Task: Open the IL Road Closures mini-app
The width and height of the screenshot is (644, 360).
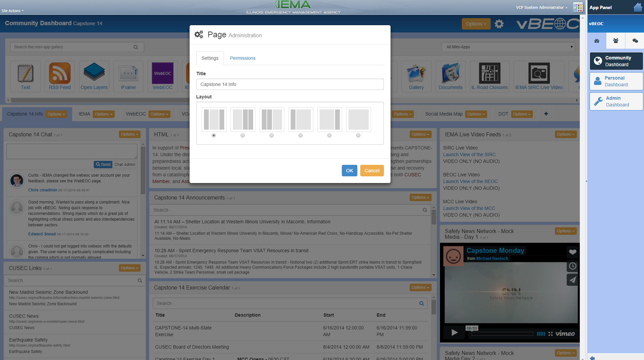Action: click(x=489, y=74)
